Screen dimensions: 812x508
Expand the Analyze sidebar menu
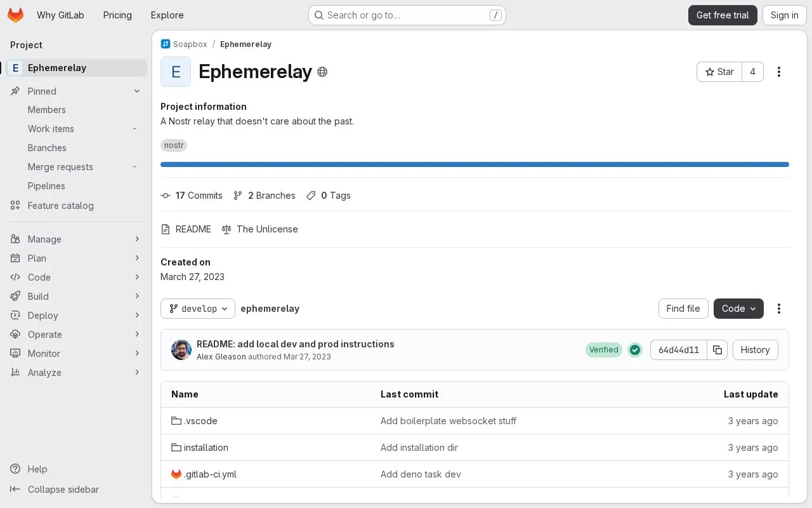[76, 373]
